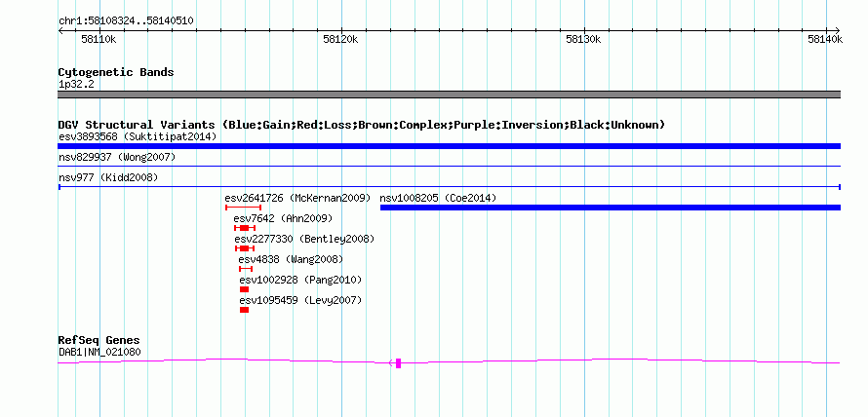Click the nsv829937 (Wong2007) label
868x417 pixels.
point(117,158)
